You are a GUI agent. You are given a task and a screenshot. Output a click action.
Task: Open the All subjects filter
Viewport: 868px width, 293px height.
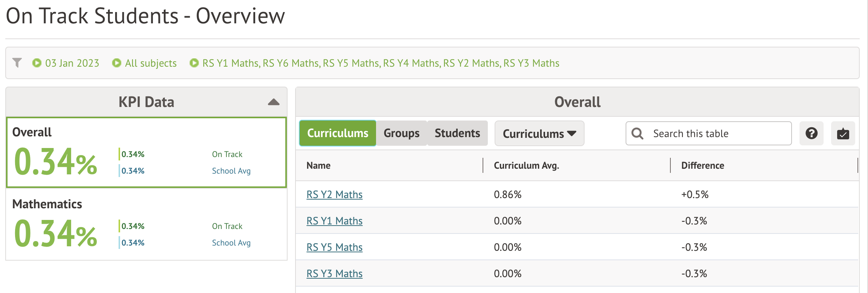(151, 63)
